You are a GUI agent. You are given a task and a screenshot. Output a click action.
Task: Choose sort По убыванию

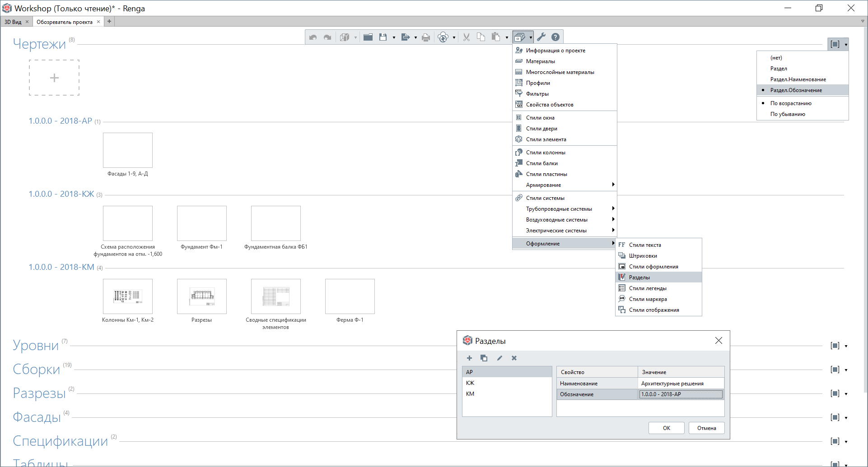803,114
